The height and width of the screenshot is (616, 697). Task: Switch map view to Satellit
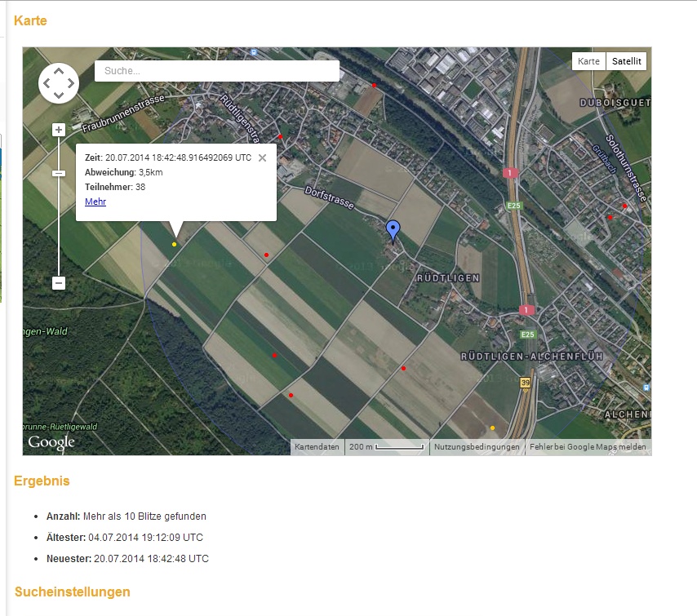tap(627, 61)
